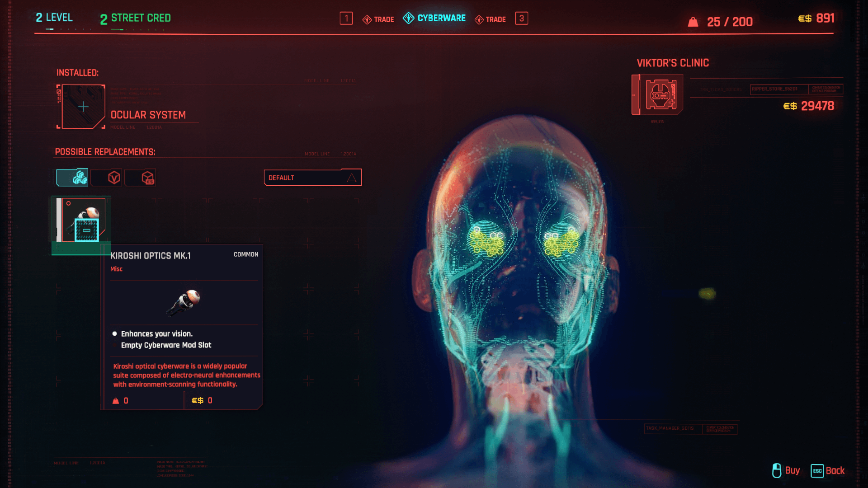Click 'Empty Cyberware Mod Slot' text
This screenshot has height=488, width=868.
[x=166, y=345]
